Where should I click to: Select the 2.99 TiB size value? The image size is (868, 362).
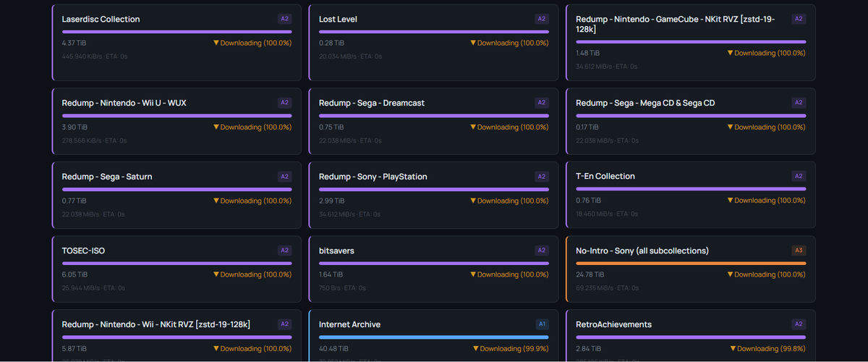coord(331,201)
